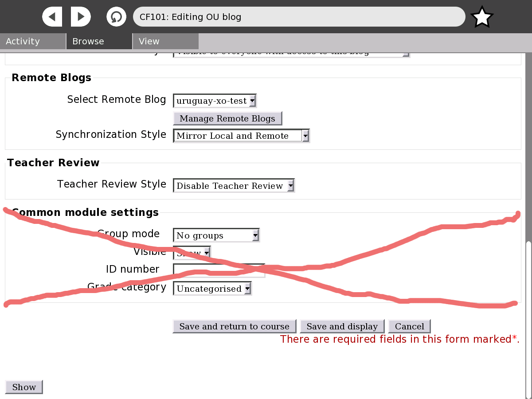Screen dimensions: 532x399
Task: Switch to the Browse tab
Action: coord(99,41)
